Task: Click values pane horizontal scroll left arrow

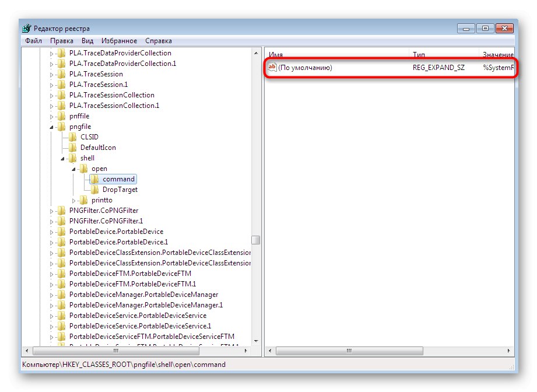Action: [x=270, y=351]
